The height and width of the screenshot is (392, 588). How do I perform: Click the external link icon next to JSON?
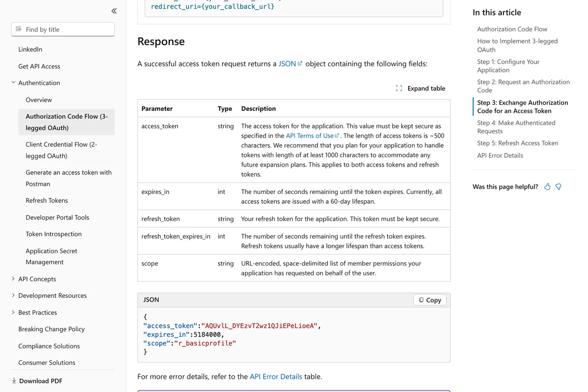click(300, 63)
